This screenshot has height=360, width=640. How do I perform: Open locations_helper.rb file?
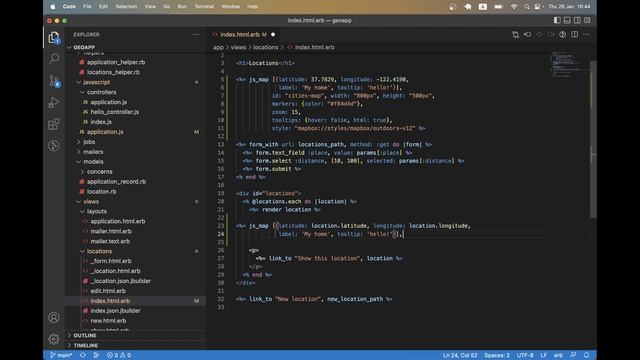coord(113,72)
